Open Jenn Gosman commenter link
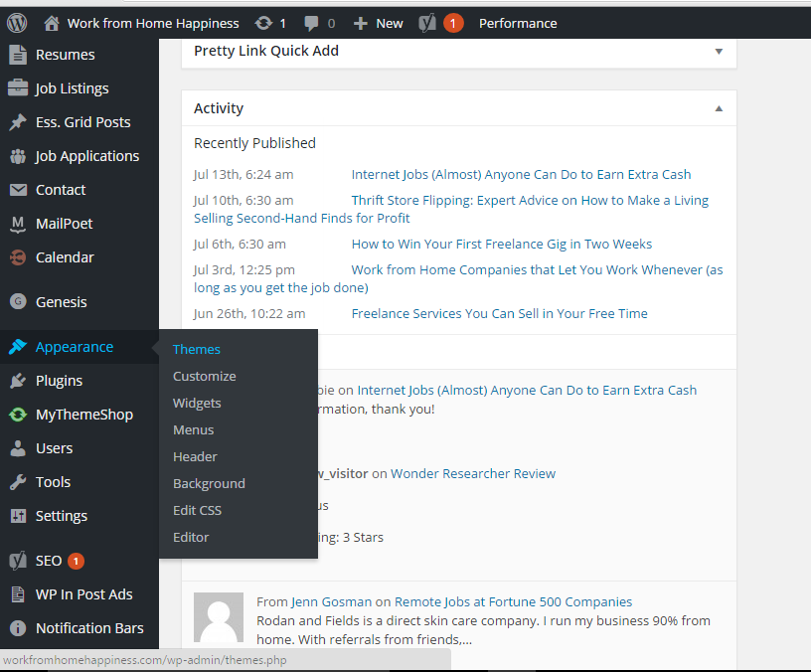The image size is (811, 672). (x=331, y=601)
